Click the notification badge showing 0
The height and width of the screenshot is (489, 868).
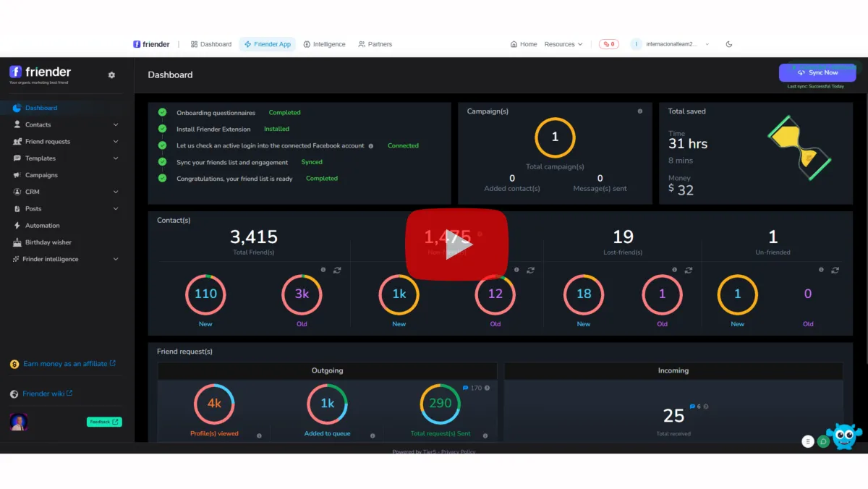609,44
